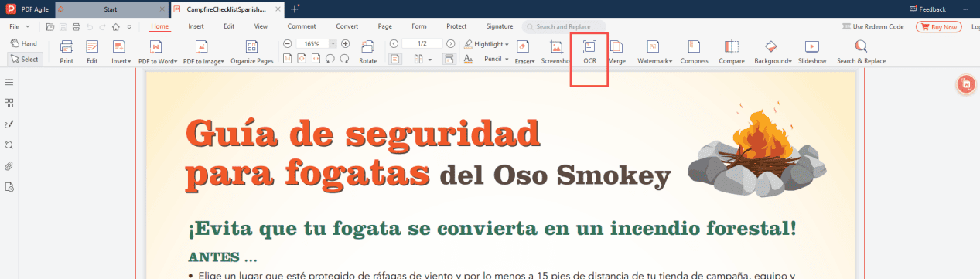Go to previous page arrow
This screenshot has height=279, width=980.
click(x=393, y=44)
